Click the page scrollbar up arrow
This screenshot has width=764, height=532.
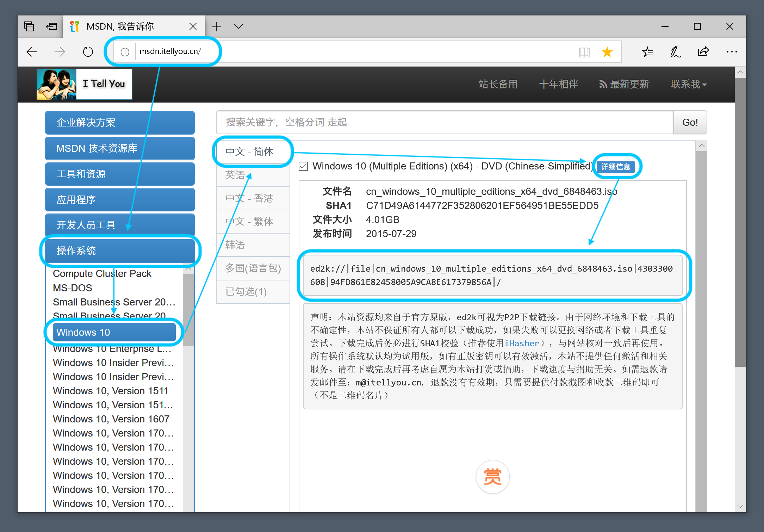(x=740, y=72)
